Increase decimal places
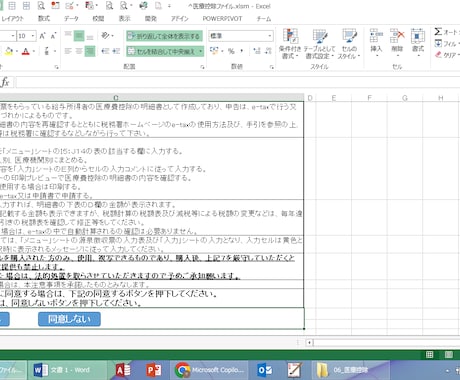Screen dimensions: 460x380 click(x=257, y=51)
